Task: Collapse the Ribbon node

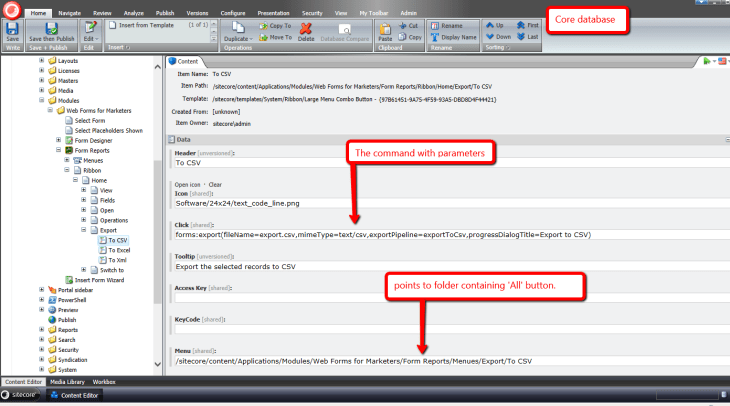Action: [x=67, y=170]
